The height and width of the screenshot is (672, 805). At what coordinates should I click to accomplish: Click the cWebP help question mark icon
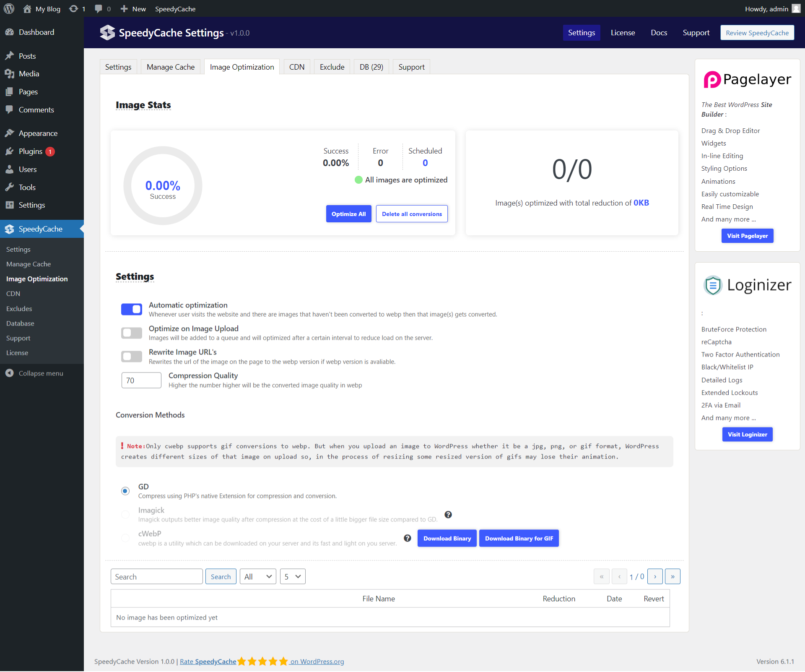point(407,538)
